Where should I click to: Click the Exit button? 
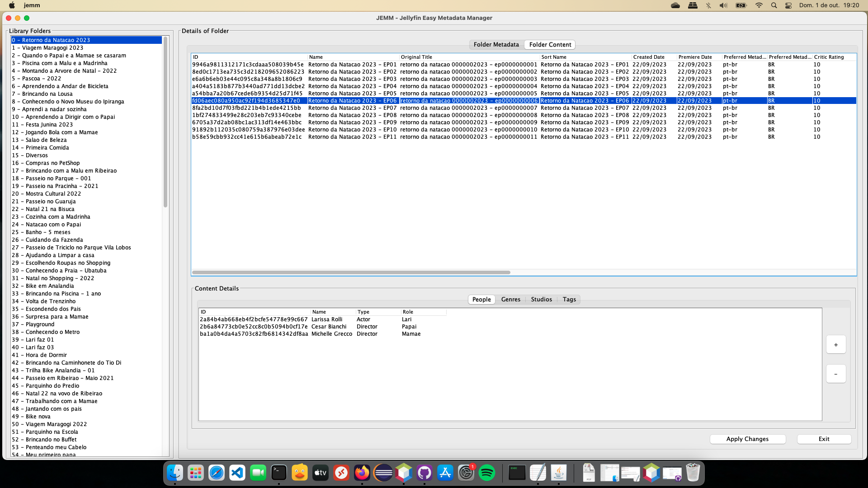824,439
